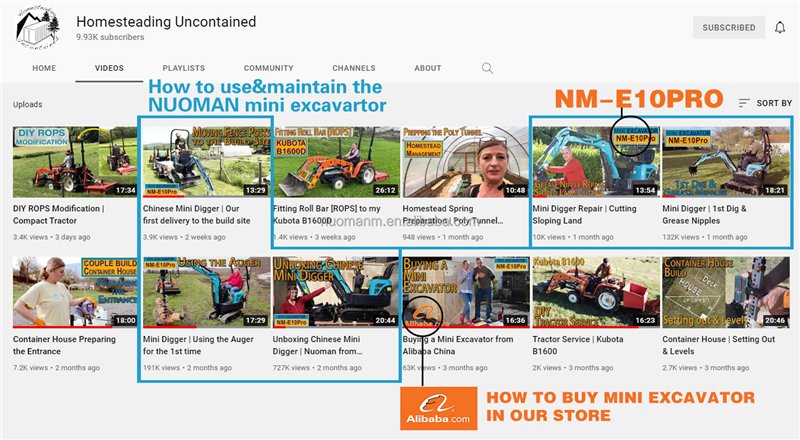Click the Homesteading Uncontained channel logo

39,29
